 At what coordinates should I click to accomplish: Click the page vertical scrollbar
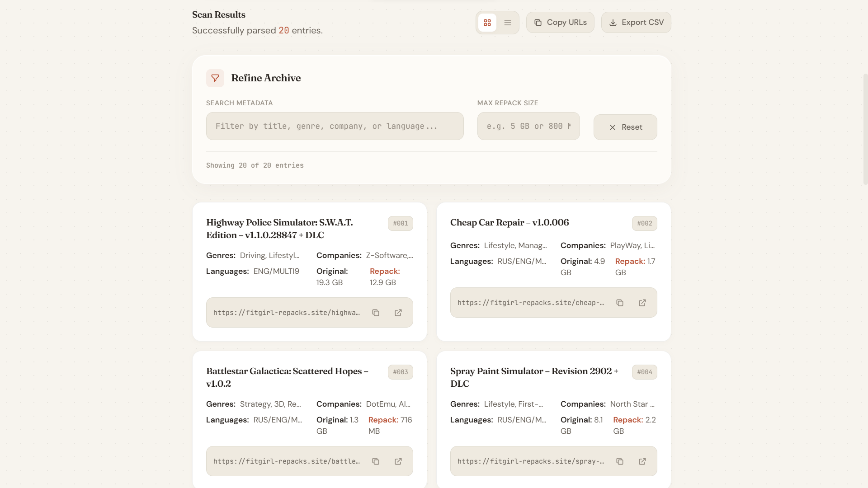click(x=865, y=129)
